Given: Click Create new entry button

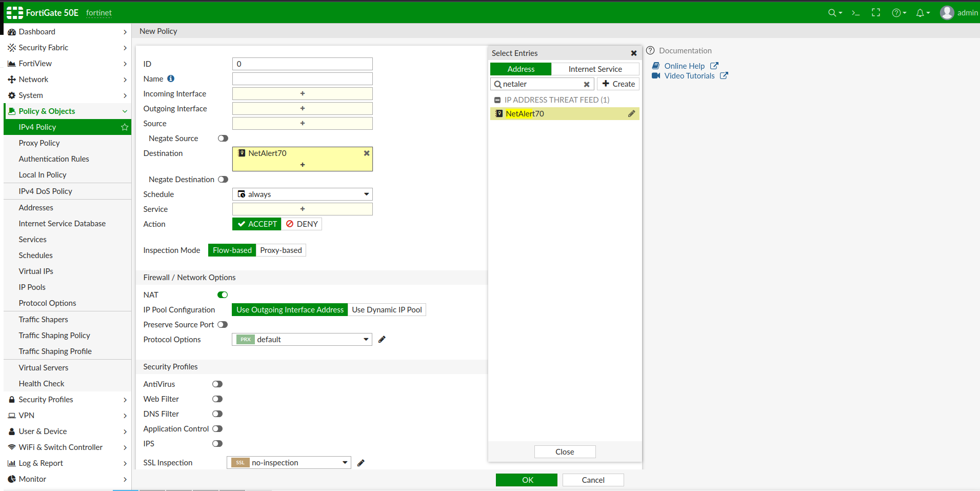Looking at the screenshot, I should point(618,84).
